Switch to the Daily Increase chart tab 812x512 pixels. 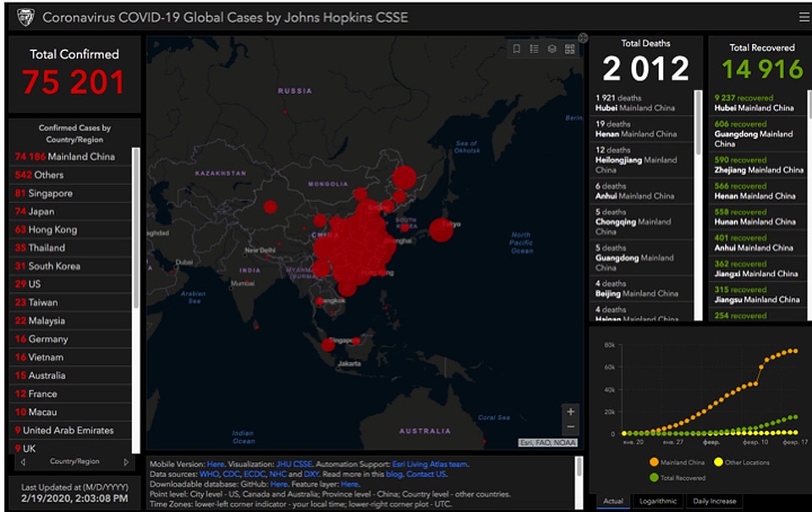(714, 501)
